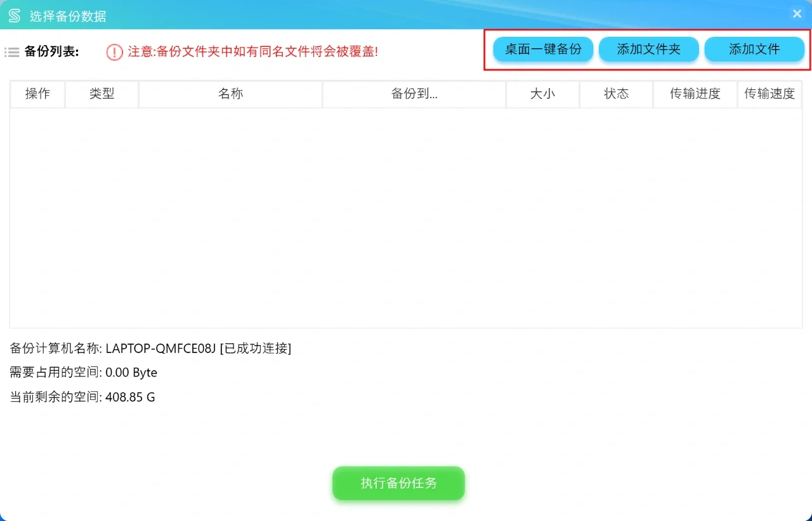Select the 状态 column header
The height and width of the screenshot is (521, 812).
tap(616, 94)
